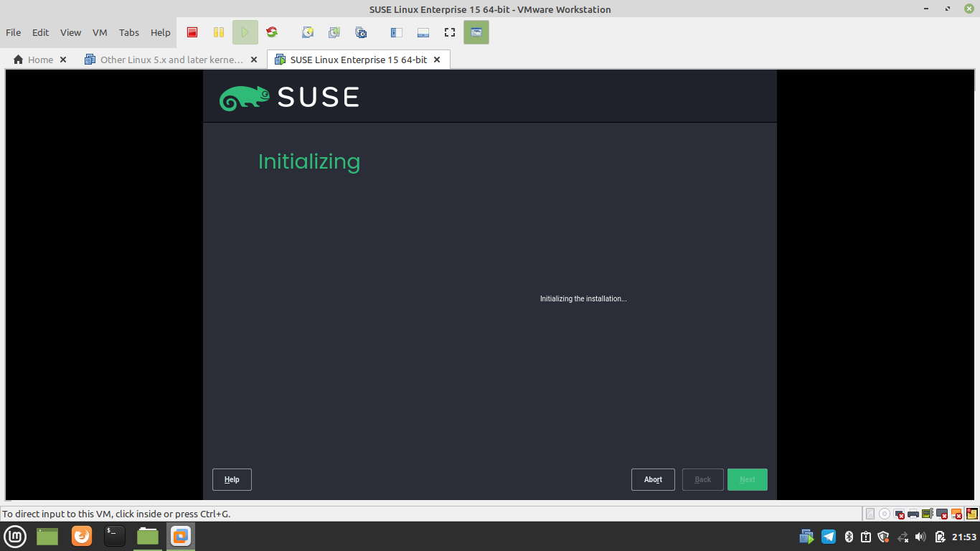Image resolution: width=980 pixels, height=551 pixels.
Task: Click the 21:53 clock
Action: coord(964,537)
